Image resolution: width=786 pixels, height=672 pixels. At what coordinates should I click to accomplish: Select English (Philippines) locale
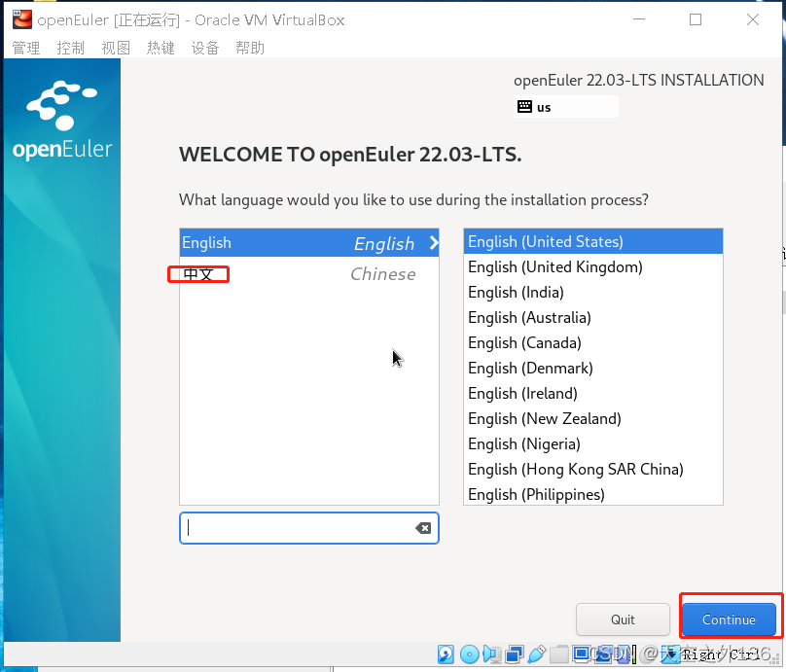click(x=593, y=495)
